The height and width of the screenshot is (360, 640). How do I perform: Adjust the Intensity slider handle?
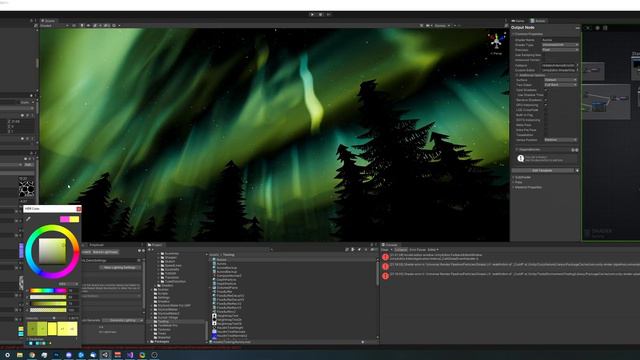[54, 318]
